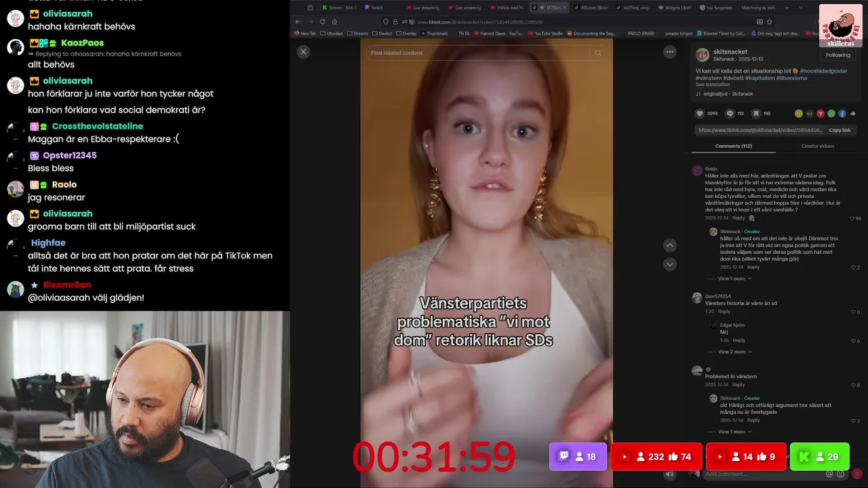Save video with the bookmark icon
This screenshot has height=488, width=868.
pos(756,113)
